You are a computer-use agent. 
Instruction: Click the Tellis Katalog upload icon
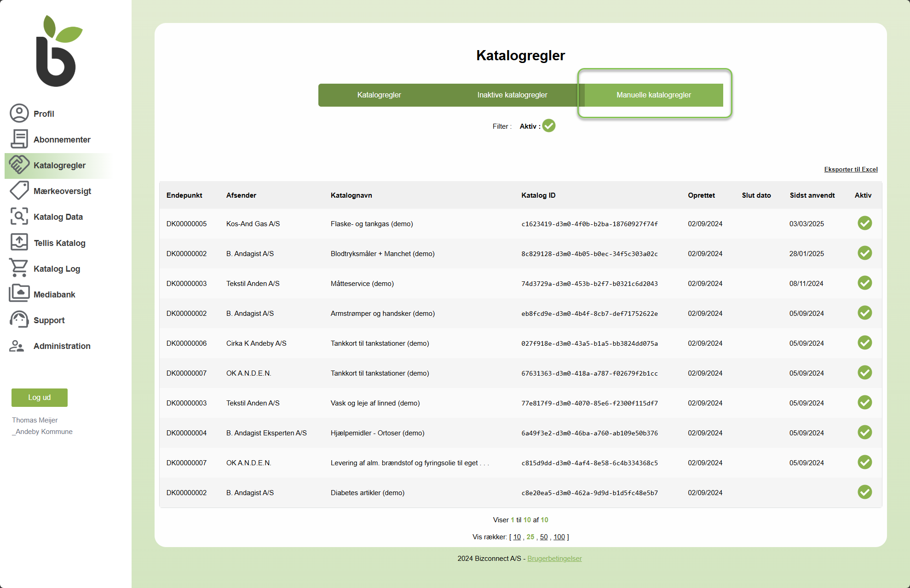[x=19, y=242]
